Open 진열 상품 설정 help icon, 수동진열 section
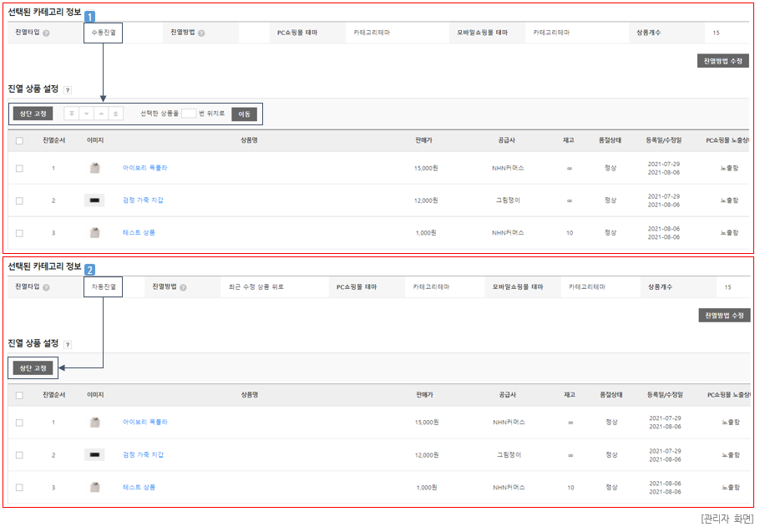The image size is (760, 532). 68,89
